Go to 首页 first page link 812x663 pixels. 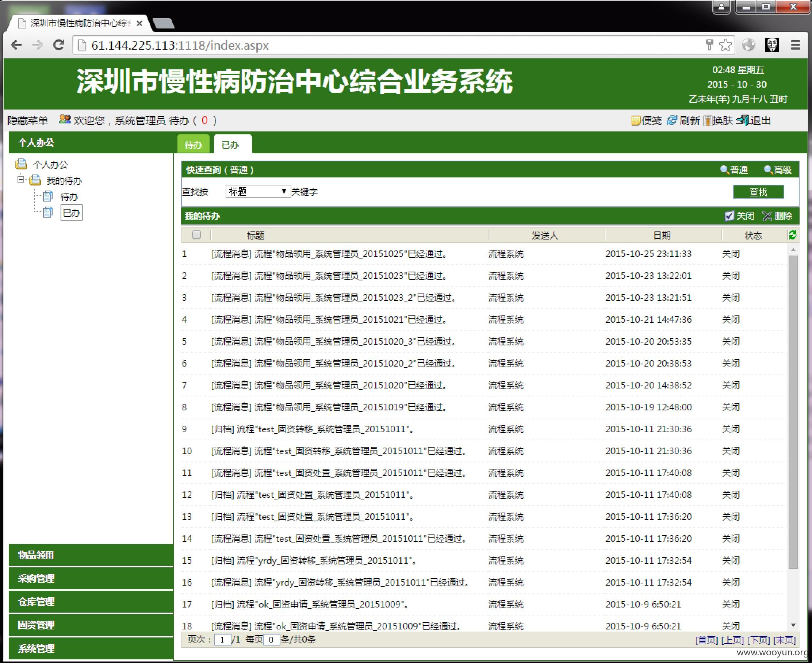coord(706,640)
